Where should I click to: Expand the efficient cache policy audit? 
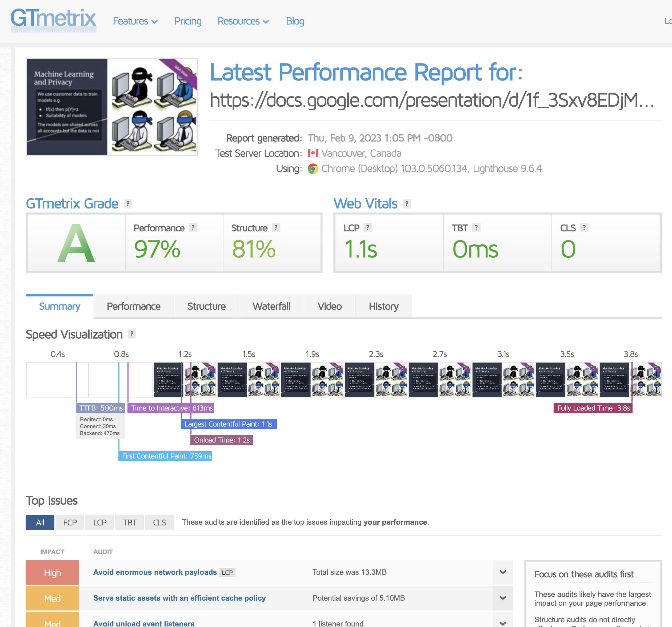coord(503,598)
